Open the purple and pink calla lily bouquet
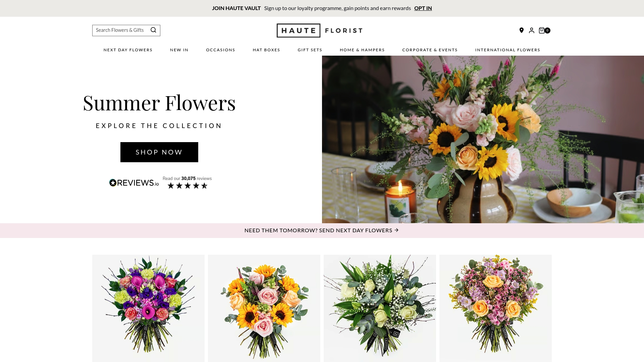 pyautogui.click(x=148, y=308)
